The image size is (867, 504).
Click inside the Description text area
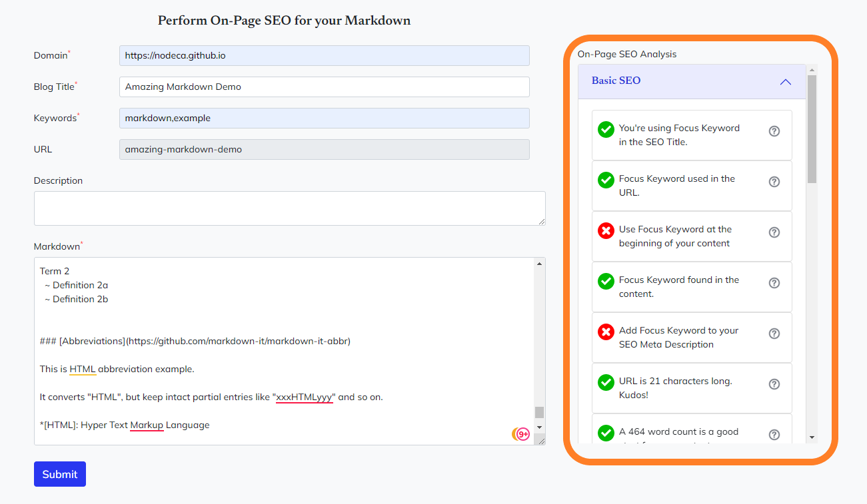(x=289, y=208)
